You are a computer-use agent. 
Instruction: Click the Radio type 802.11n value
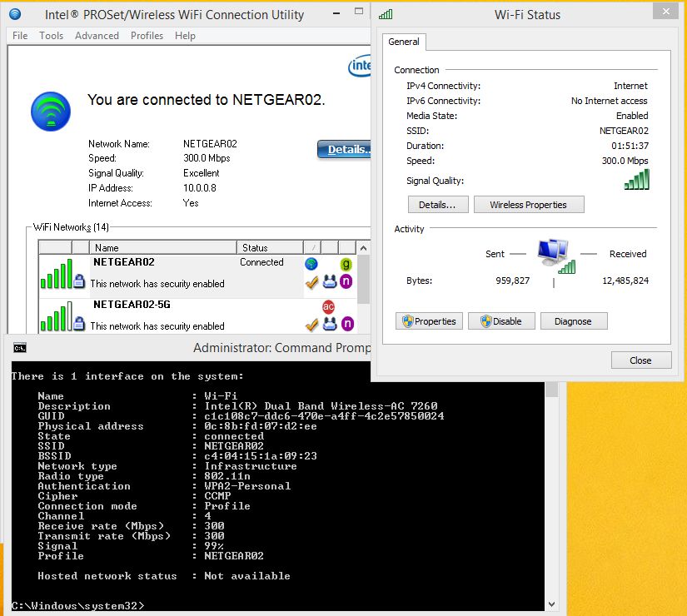tap(227, 476)
